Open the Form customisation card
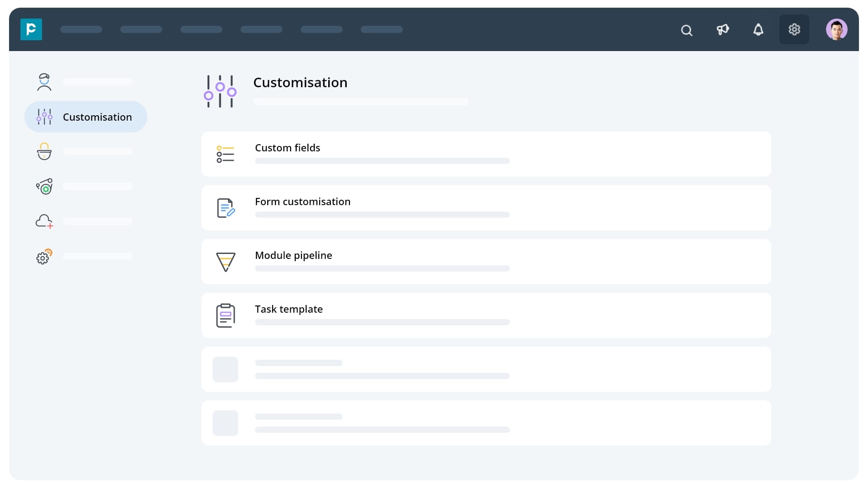 (x=486, y=208)
